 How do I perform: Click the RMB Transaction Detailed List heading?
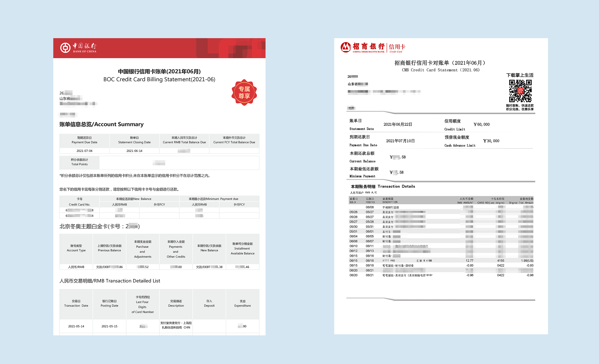pyautogui.click(x=110, y=281)
